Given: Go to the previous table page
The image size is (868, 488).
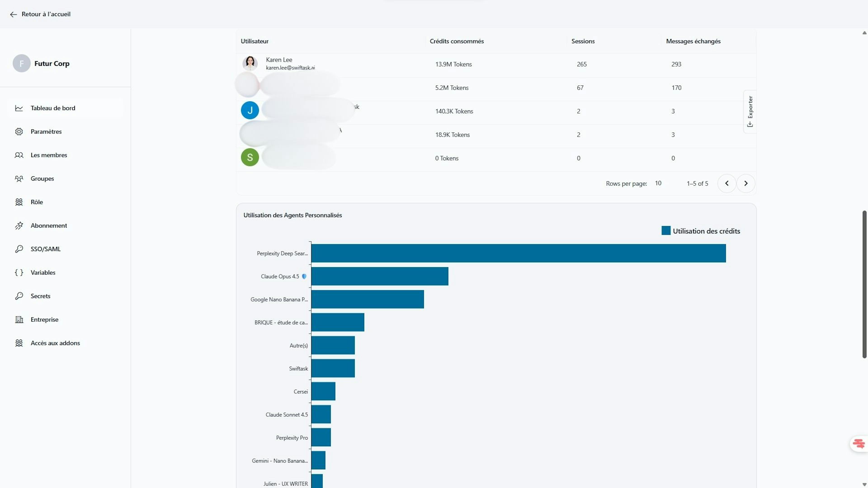Looking at the screenshot, I should tap(726, 183).
